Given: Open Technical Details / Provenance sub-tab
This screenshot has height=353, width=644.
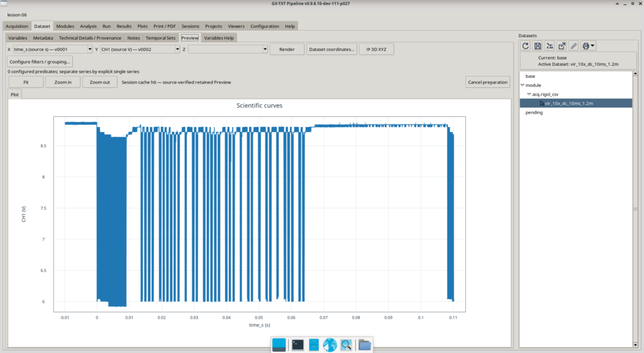Looking at the screenshot, I should coord(90,38).
